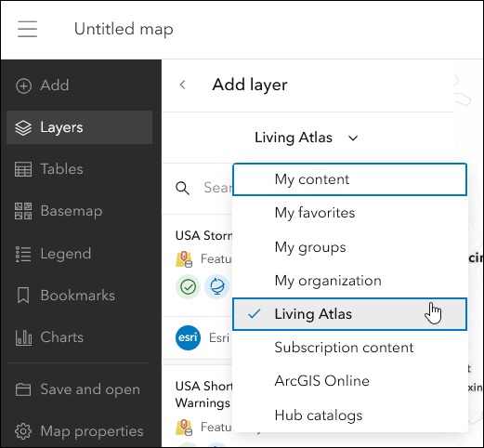Choose My content from dropdown
Viewport: 484px width, 448px height.
pyautogui.click(x=349, y=179)
